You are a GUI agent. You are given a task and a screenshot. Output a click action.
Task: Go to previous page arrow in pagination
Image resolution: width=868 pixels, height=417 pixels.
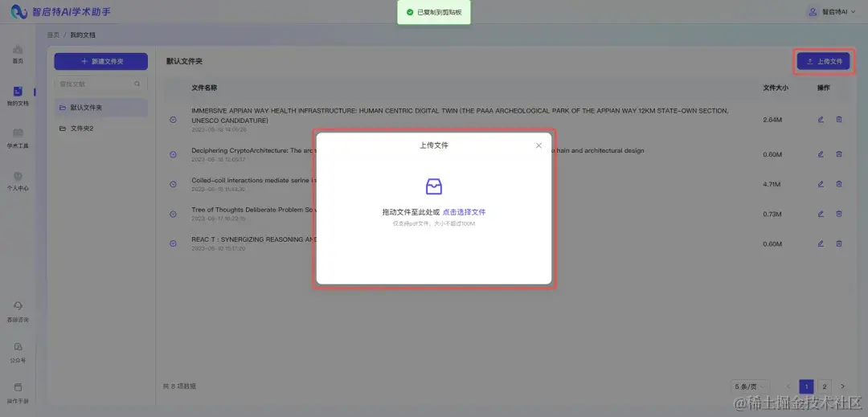point(788,386)
